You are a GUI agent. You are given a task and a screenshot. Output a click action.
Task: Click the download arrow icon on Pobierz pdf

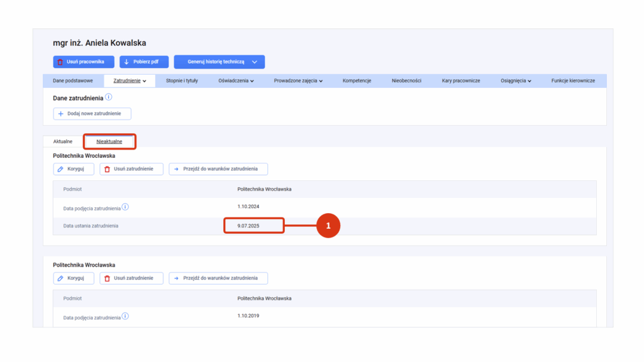point(126,62)
